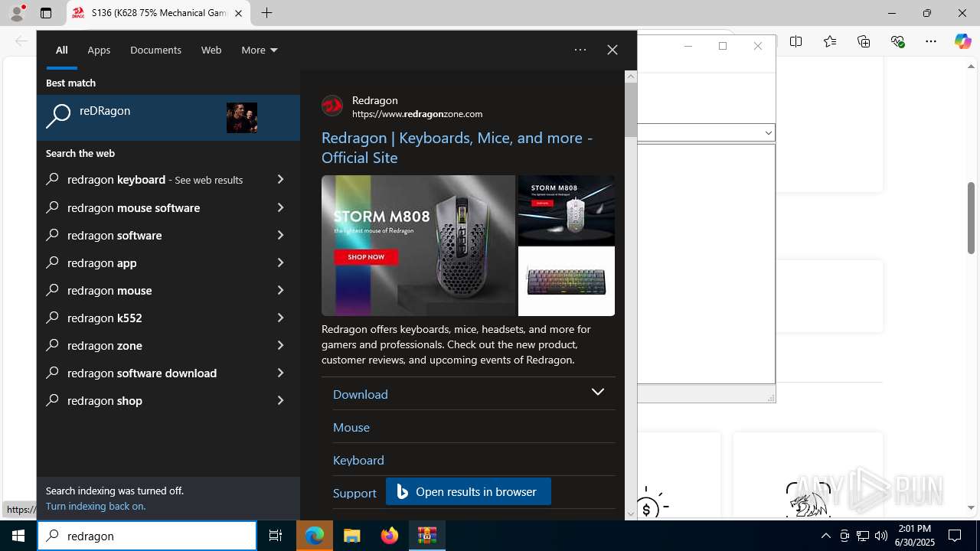Expand arrow for redragon k552 suggestion
This screenshot has height=551, width=980.
280,318
